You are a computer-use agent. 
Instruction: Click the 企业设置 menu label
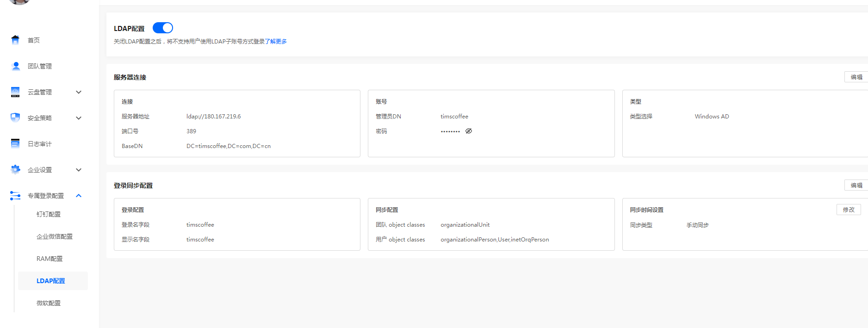[40, 170]
